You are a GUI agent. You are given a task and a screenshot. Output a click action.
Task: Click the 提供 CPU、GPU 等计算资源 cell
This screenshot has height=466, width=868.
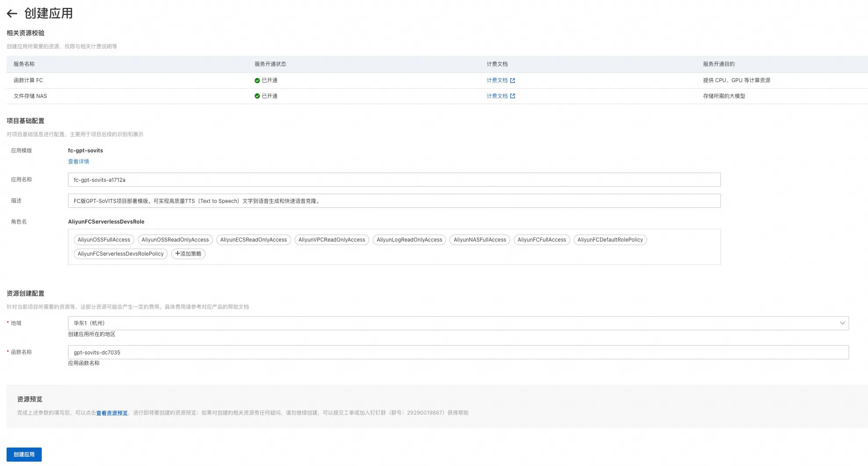737,80
